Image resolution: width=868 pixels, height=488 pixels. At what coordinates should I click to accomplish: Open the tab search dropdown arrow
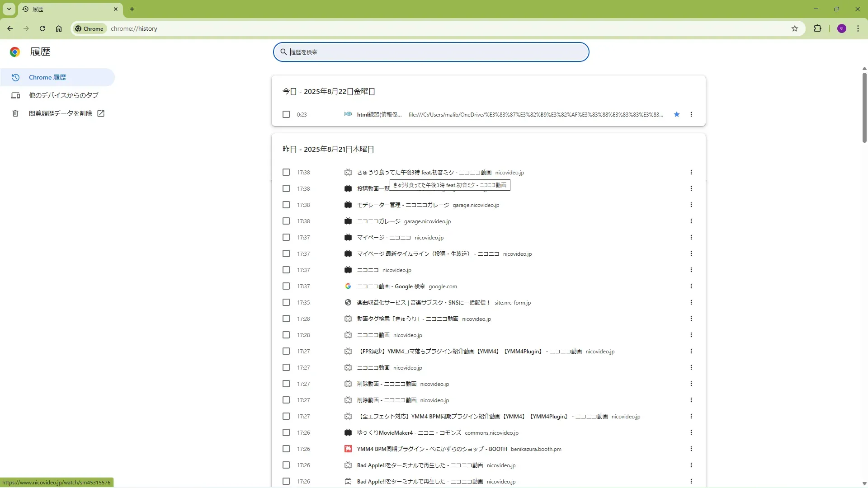point(9,9)
